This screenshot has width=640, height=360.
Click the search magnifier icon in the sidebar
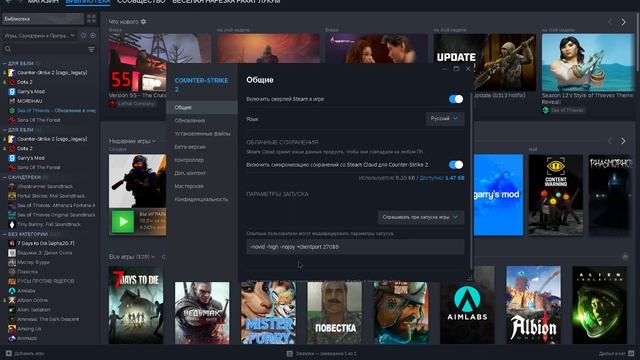[8, 49]
